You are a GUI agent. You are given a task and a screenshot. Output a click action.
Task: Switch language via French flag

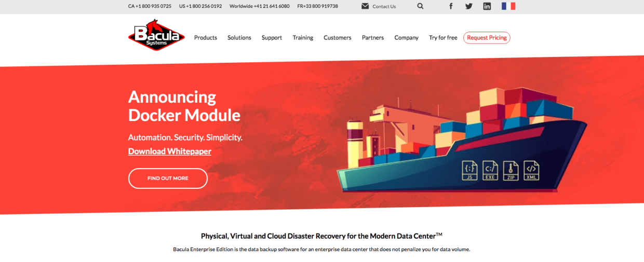pos(508,6)
